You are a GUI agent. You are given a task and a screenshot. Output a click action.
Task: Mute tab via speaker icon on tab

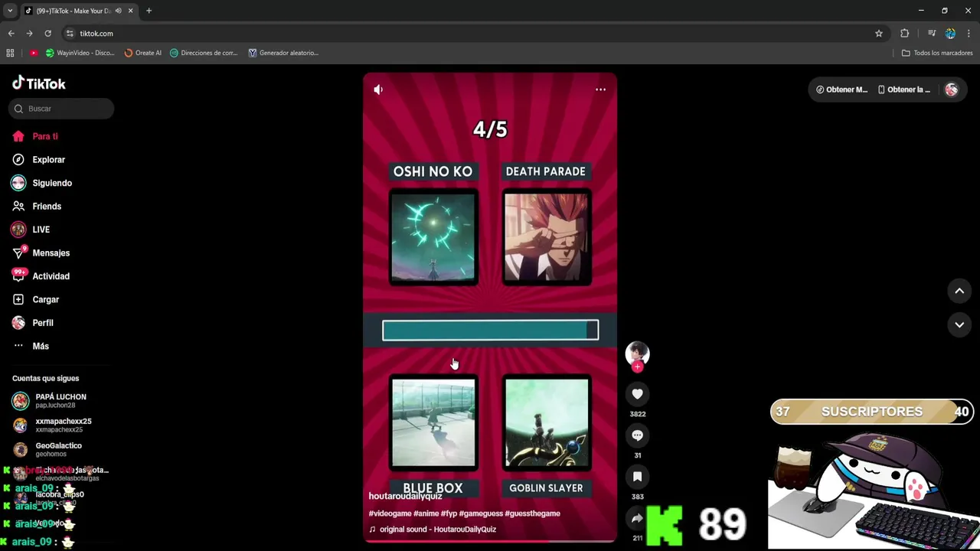click(x=118, y=11)
